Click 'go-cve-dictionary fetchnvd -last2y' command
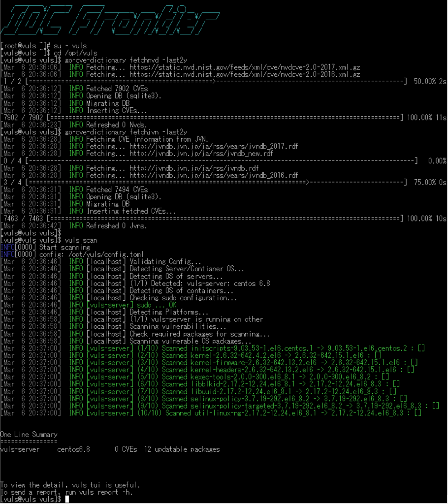 (x=126, y=60)
